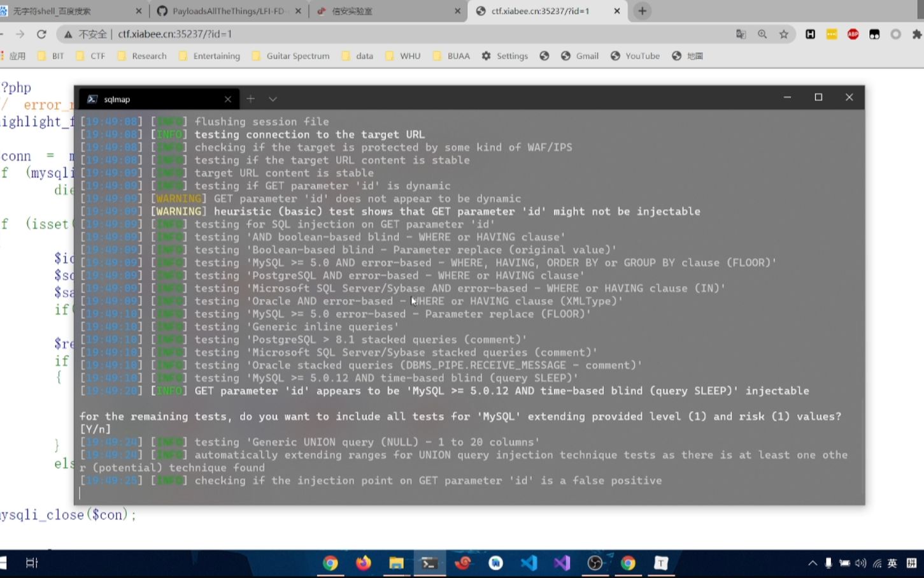The width and height of the screenshot is (924, 578).
Task: Open the Guitar Spectrum bookmarks folder
Action: 291,56
